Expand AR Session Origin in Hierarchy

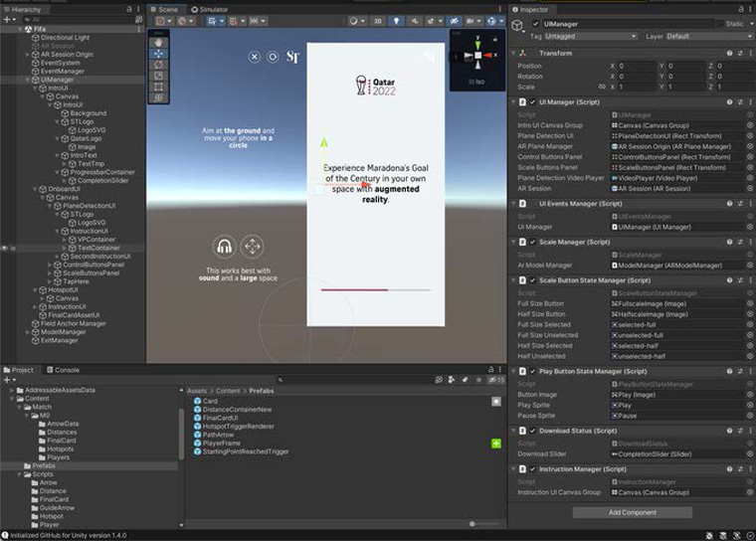28,55
